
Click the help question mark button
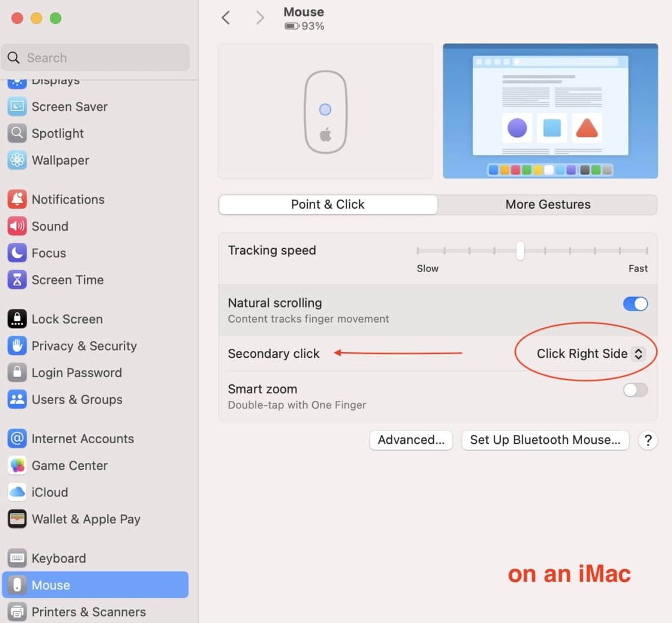click(x=648, y=440)
